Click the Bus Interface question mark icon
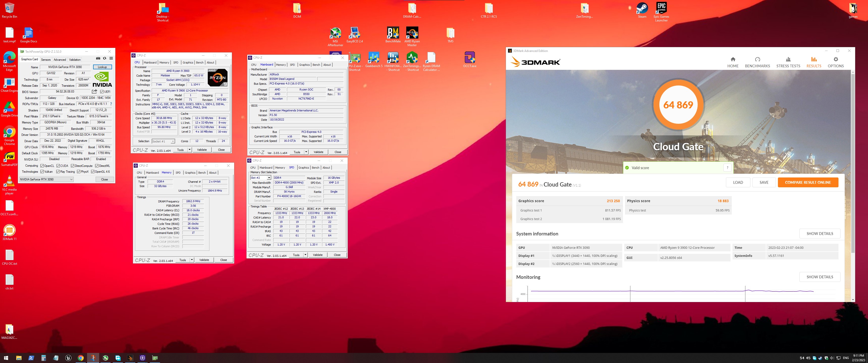The height and width of the screenshot is (363, 868). pos(111,104)
